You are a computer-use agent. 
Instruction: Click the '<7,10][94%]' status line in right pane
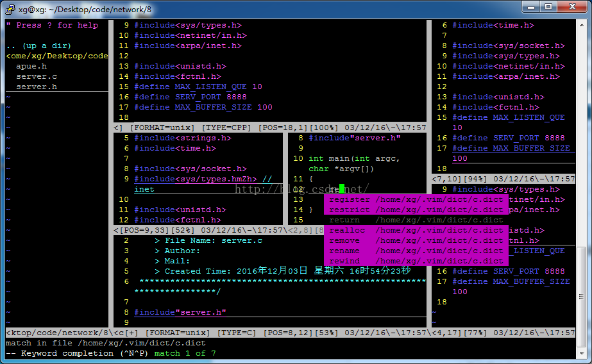[x=503, y=179]
